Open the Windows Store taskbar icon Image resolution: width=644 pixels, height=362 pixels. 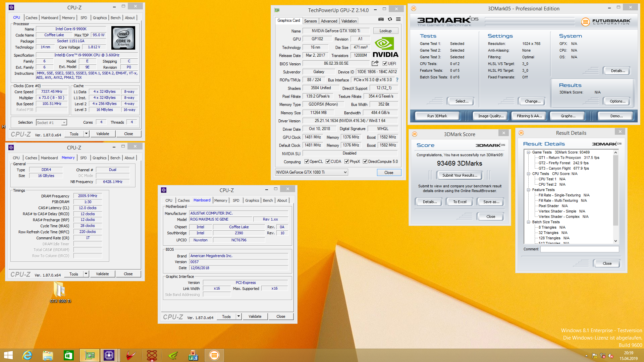coord(68,355)
